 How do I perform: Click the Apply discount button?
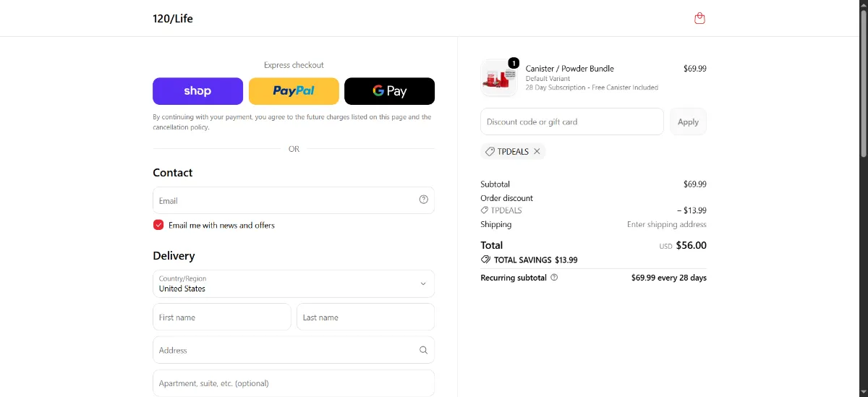coord(688,121)
